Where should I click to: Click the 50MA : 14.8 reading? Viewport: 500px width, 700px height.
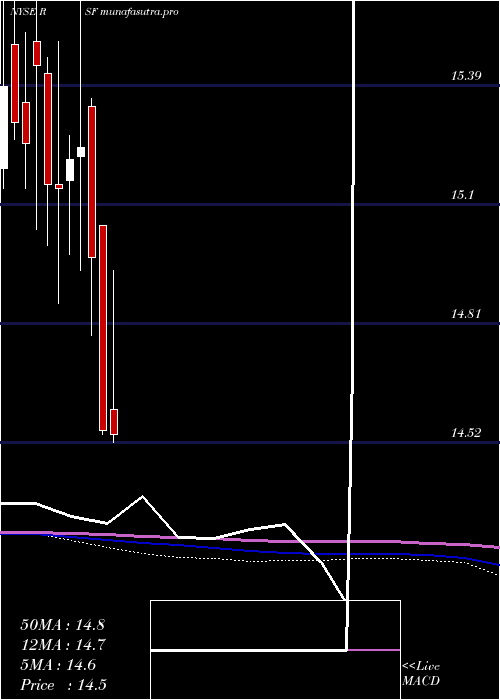[62, 625]
